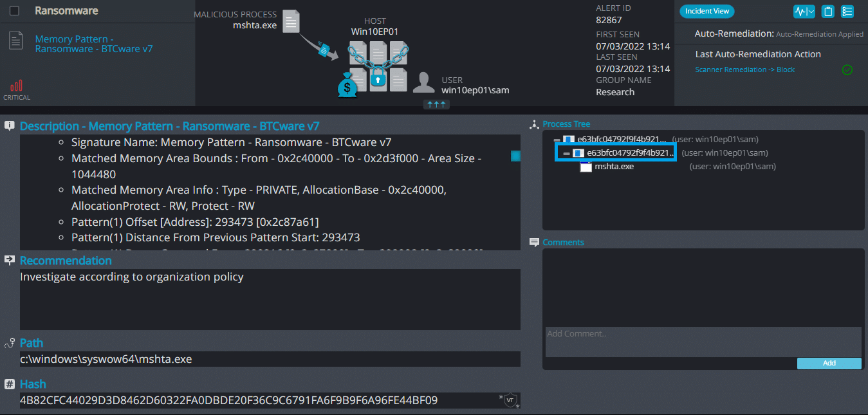Open the Memory Pattern - Ransomware - BTCware v7 link
This screenshot has height=415, width=868.
coord(94,44)
